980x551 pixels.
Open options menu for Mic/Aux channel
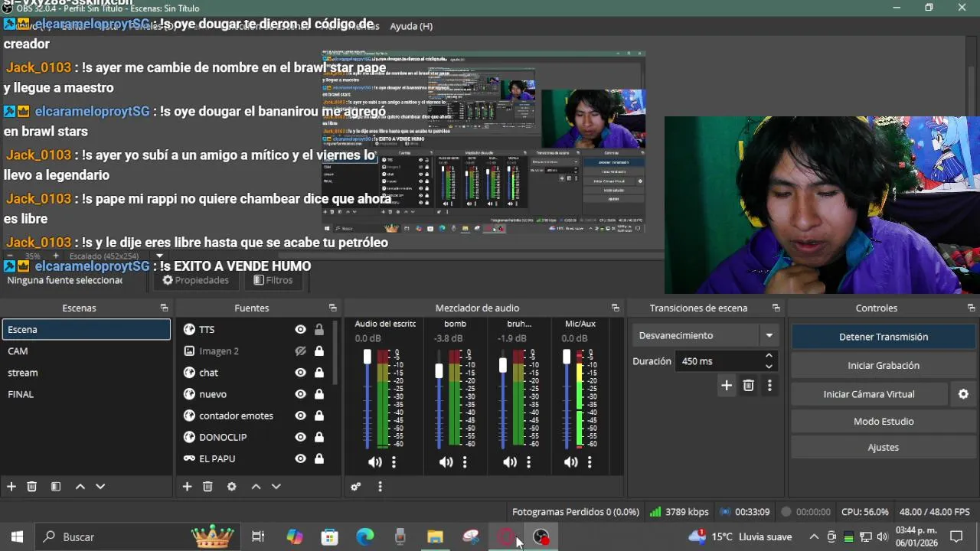tap(590, 462)
